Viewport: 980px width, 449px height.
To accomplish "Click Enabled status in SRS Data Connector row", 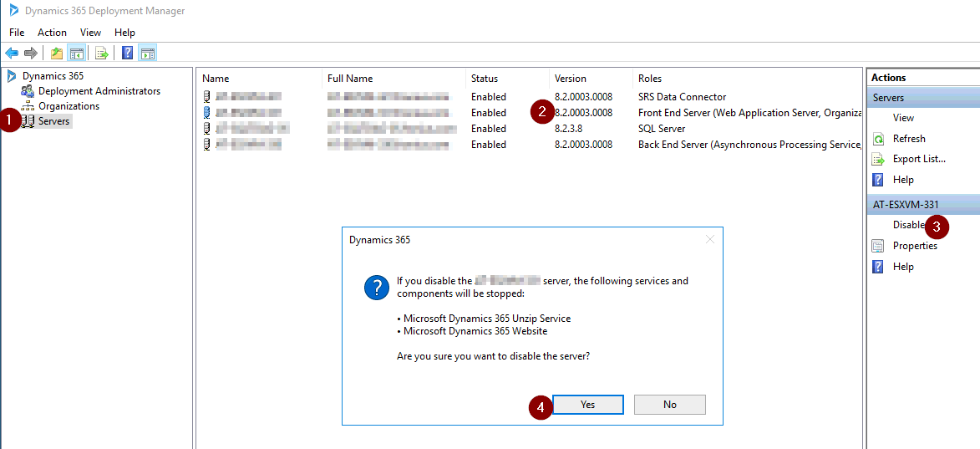I will (x=488, y=97).
